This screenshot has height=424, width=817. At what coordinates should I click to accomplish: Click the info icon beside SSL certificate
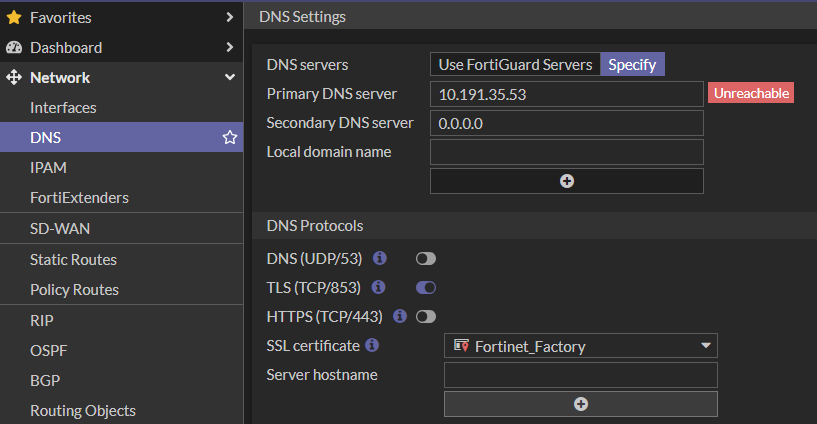(x=372, y=346)
